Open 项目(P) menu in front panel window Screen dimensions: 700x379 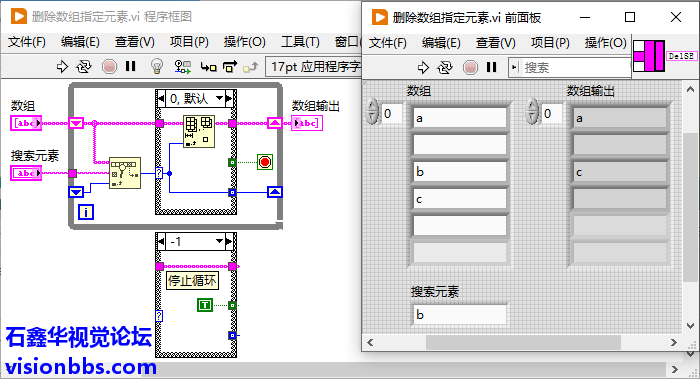click(550, 43)
